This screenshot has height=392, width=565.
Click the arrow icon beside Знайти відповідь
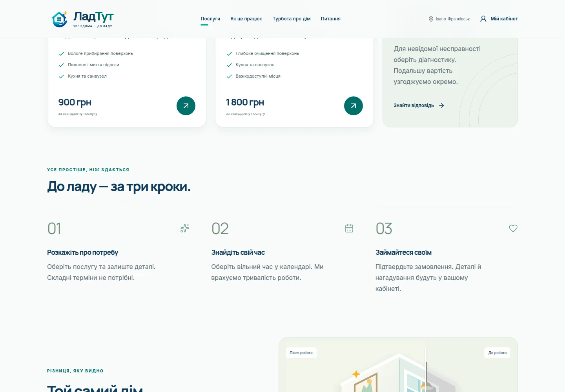[441, 105]
